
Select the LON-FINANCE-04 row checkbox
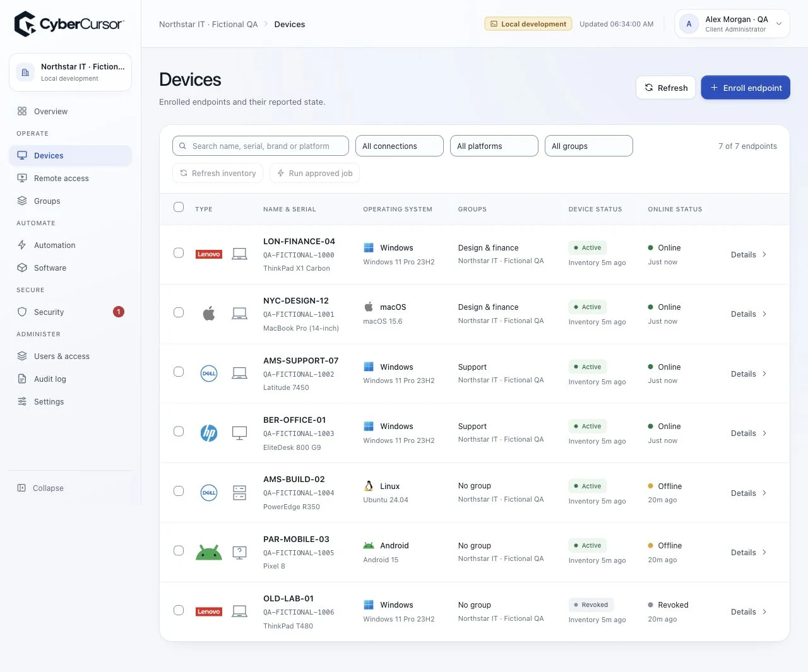click(179, 252)
